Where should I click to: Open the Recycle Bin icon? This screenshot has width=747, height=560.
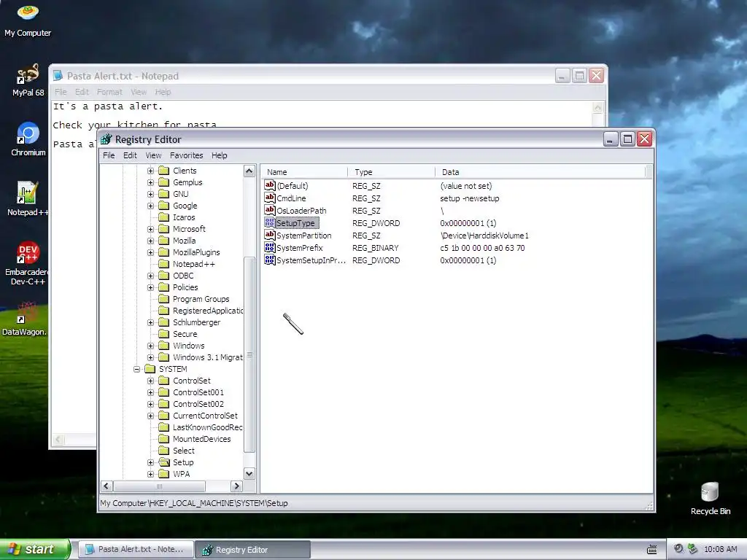coord(711,498)
